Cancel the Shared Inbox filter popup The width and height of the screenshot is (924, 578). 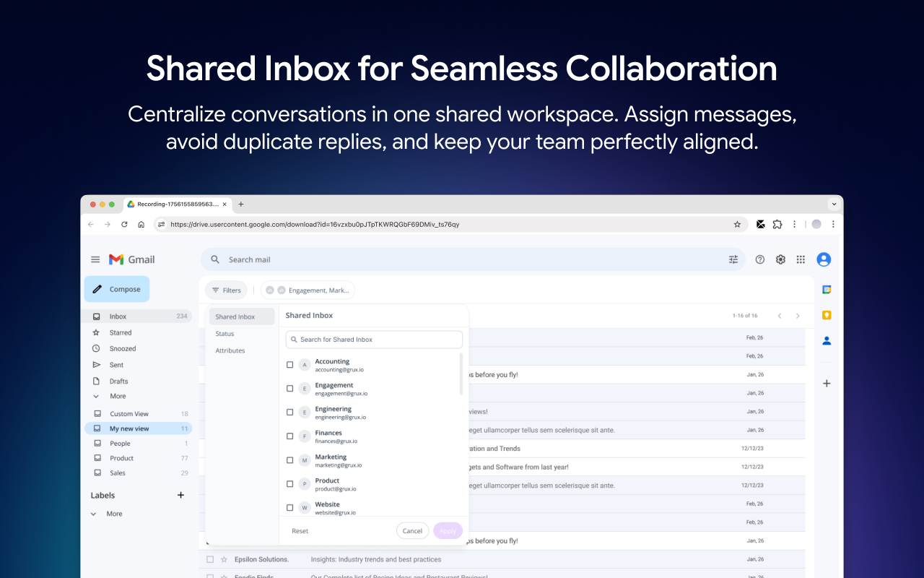click(x=412, y=531)
